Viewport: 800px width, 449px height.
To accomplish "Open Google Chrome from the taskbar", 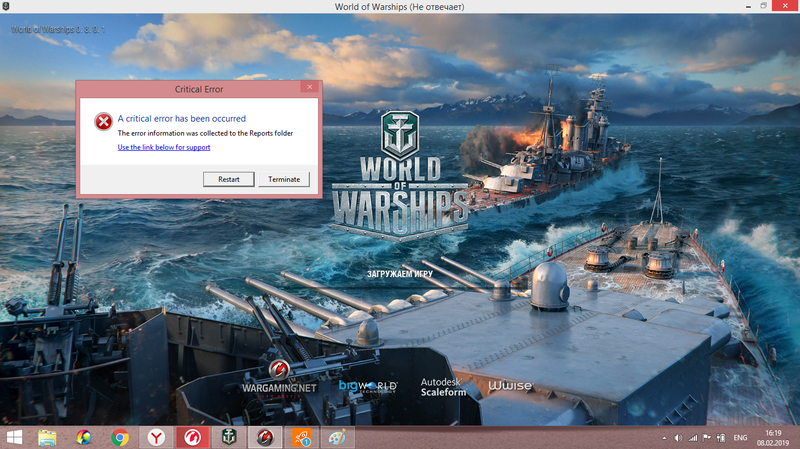I will click(x=120, y=438).
